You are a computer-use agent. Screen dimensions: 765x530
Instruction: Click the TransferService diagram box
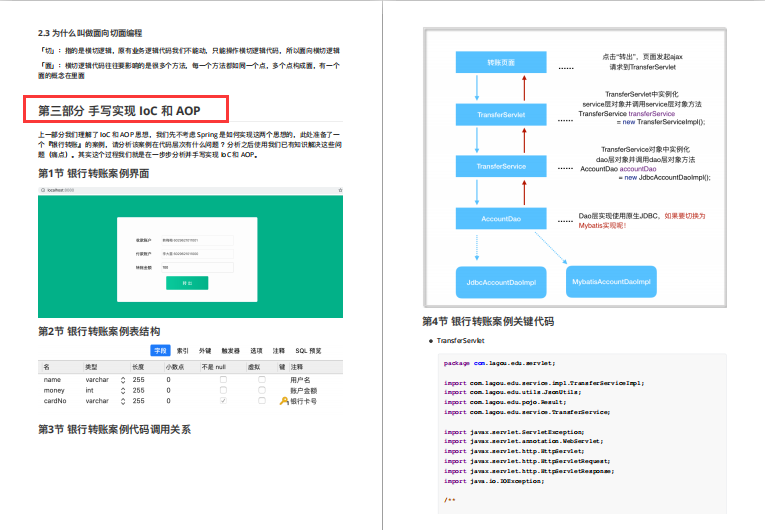click(x=501, y=166)
